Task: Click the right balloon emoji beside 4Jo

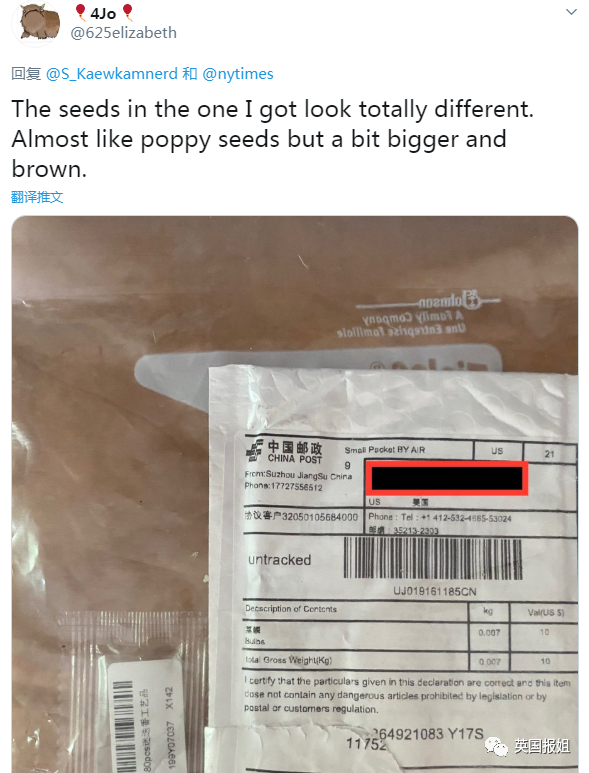Action: click(127, 13)
